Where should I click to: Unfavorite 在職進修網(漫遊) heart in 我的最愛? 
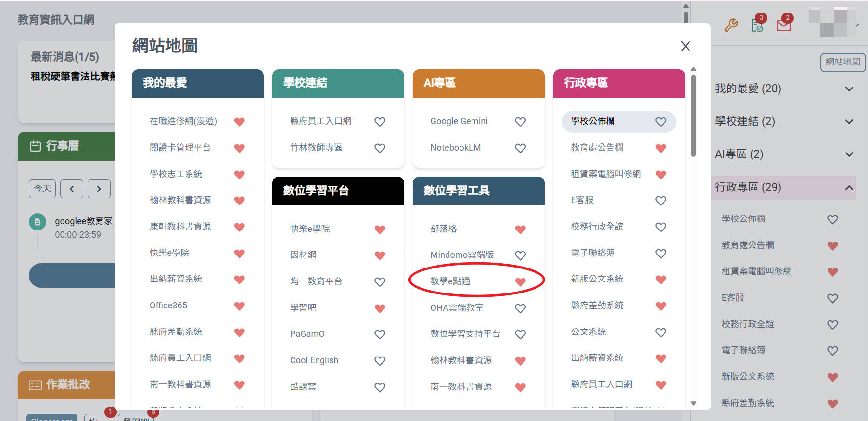click(240, 122)
